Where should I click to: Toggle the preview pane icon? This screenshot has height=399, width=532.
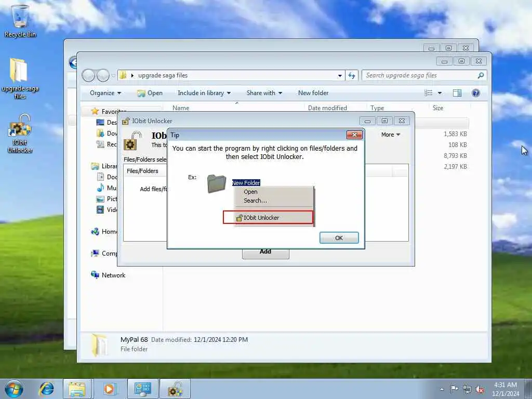pyautogui.click(x=457, y=93)
